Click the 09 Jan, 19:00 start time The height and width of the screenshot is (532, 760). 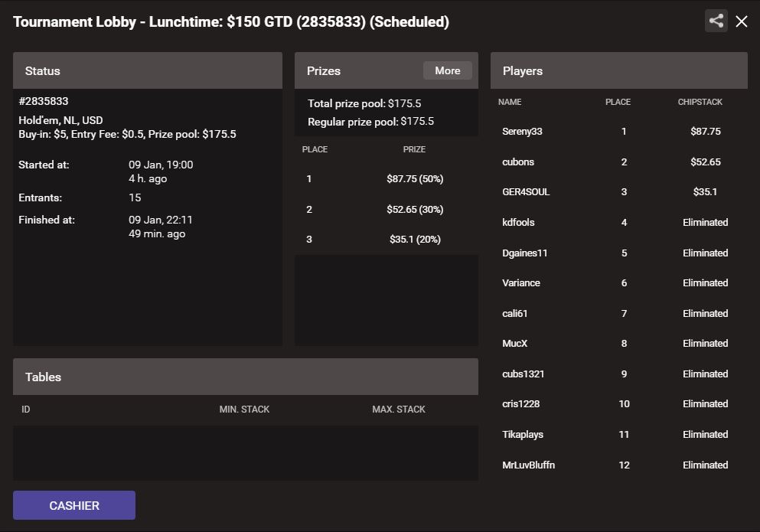tap(161, 165)
